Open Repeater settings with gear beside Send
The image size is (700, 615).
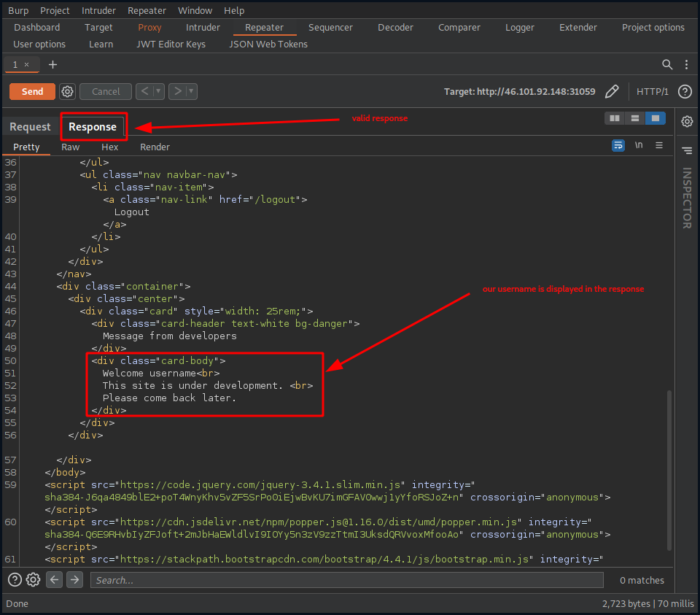[x=67, y=91]
